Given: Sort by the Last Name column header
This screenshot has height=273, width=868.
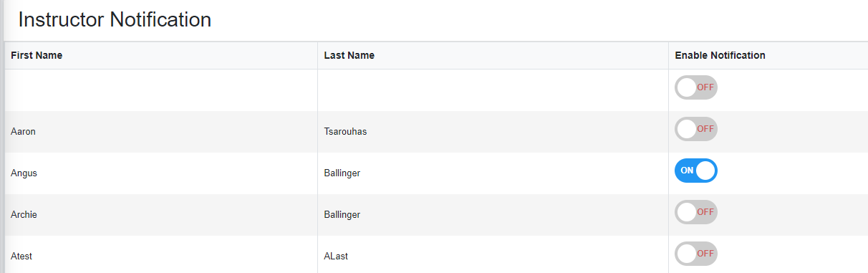Looking at the screenshot, I should tap(349, 55).
